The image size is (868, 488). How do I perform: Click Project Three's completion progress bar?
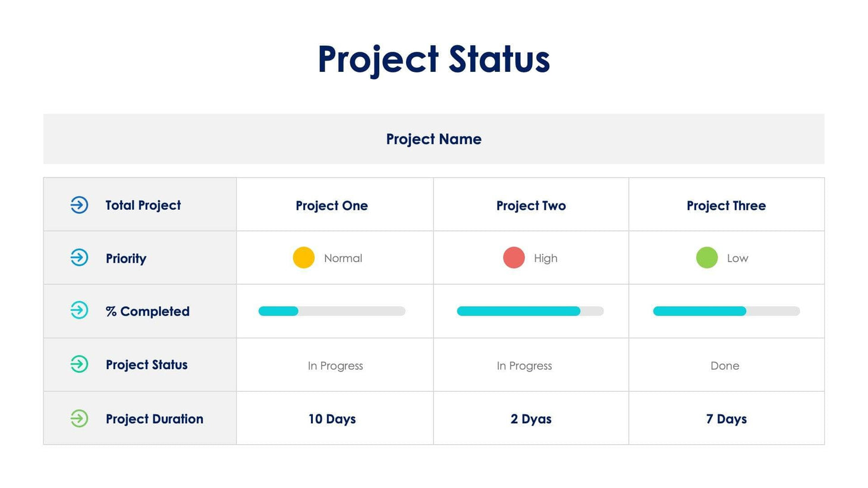(726, 311)
